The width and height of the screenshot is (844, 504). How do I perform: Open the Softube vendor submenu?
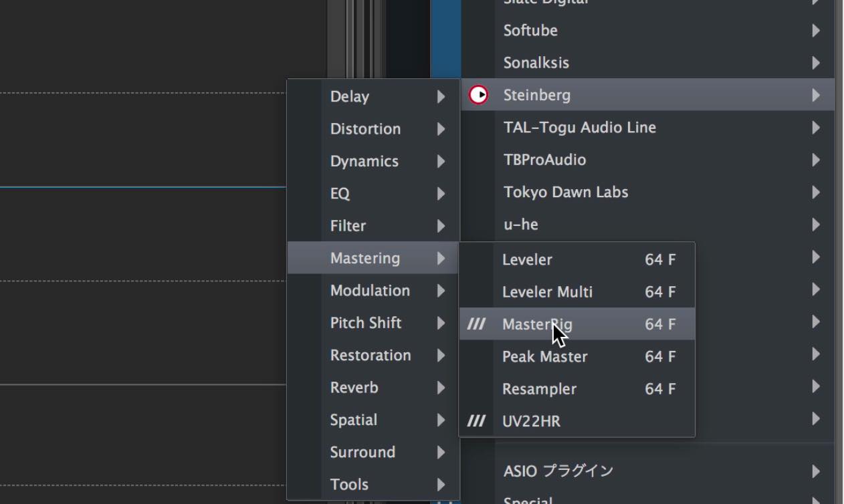[x=647, y=30]
